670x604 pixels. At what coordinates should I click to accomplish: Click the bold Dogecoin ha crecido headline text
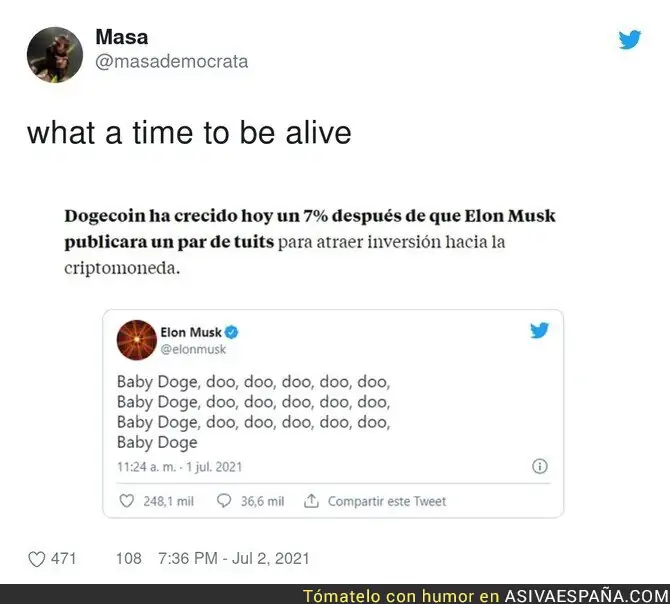(x=310, y=229)
